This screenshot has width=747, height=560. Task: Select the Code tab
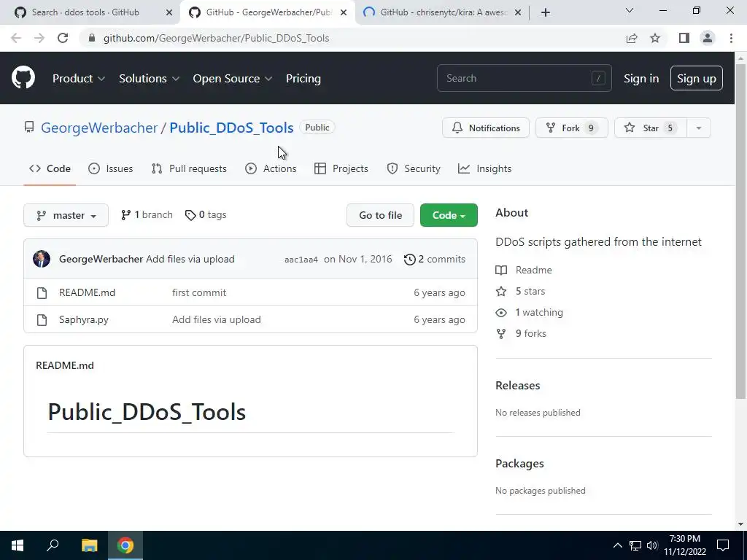point(50,168)
